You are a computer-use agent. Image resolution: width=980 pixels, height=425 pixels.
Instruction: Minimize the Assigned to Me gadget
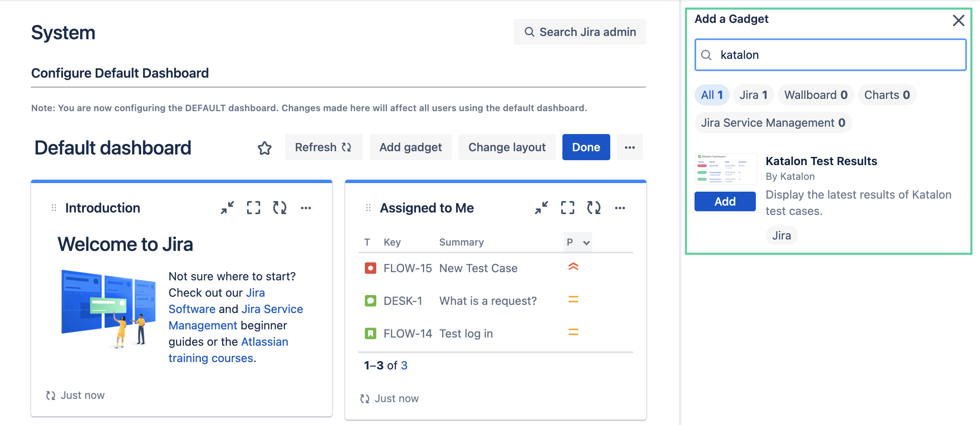pyautogui.click(x=542, y=208)
